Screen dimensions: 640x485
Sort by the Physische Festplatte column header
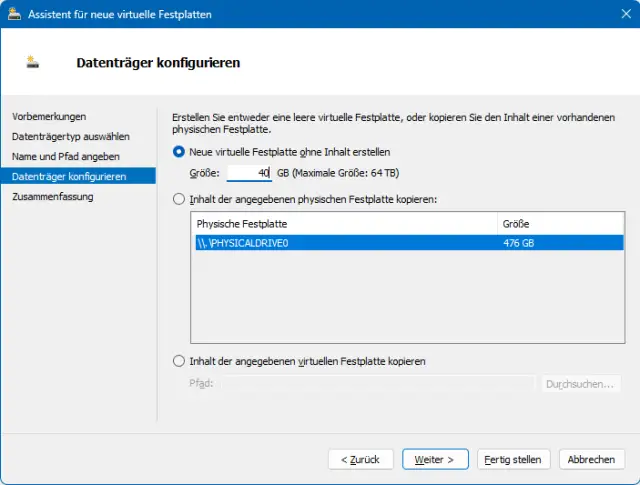pos(344,224)
